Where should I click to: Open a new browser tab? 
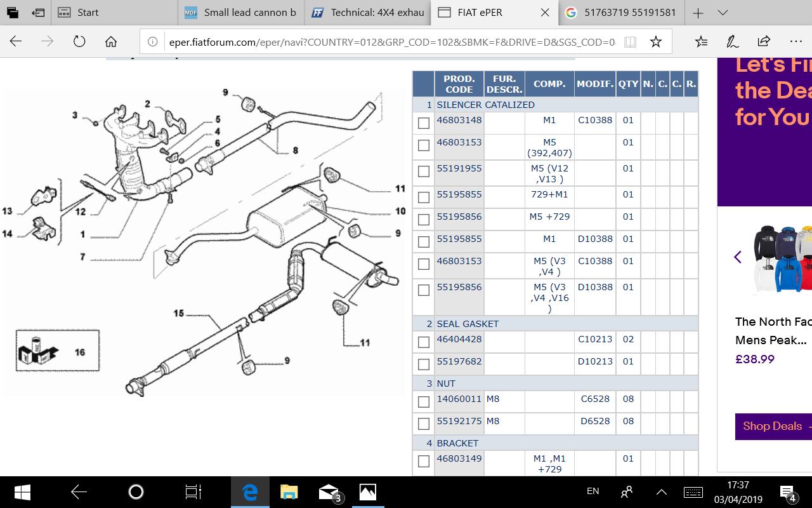click(x=698, y=13)
